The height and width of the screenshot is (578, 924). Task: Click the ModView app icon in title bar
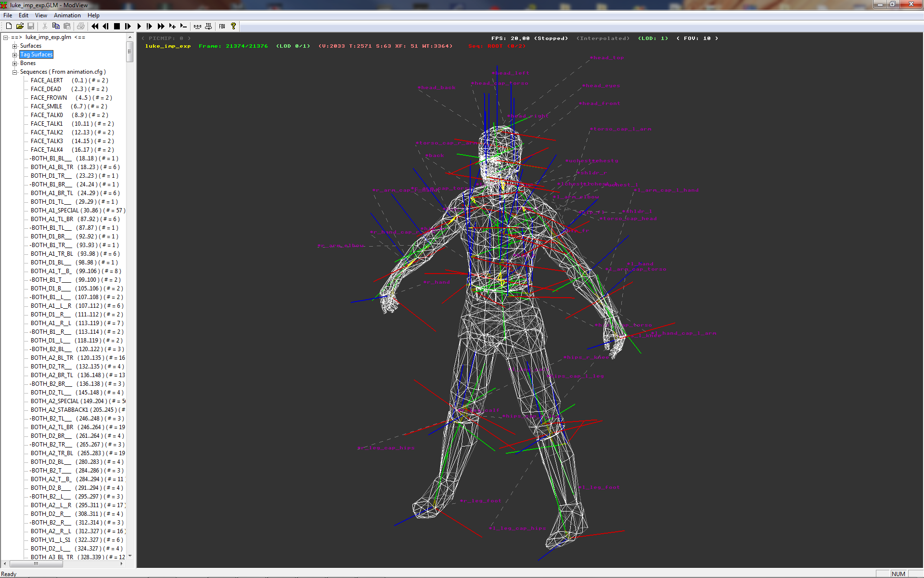4,5
